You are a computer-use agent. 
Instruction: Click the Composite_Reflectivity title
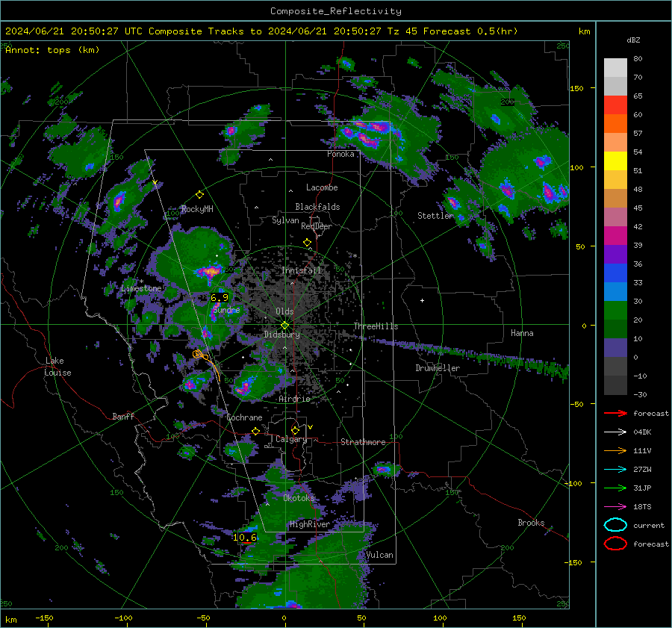336,11
